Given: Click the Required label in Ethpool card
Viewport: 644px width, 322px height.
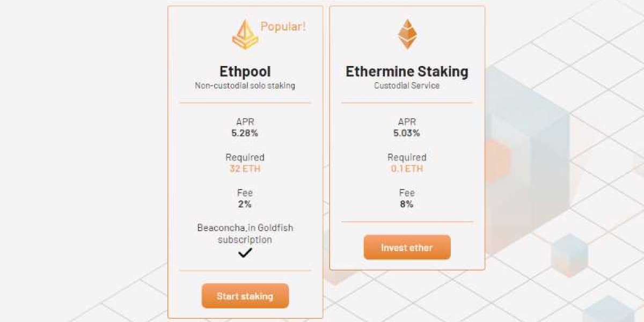Looking at the screenshot, I should (x=245, y=157).
